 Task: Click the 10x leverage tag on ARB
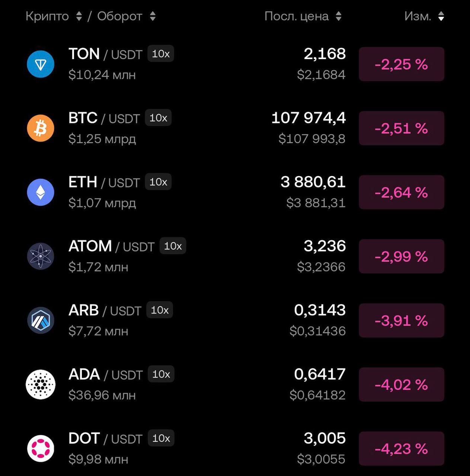[x=160, y=310]
